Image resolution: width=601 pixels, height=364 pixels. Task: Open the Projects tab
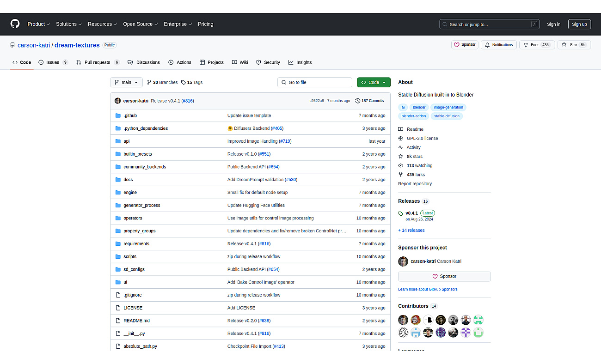212,62
